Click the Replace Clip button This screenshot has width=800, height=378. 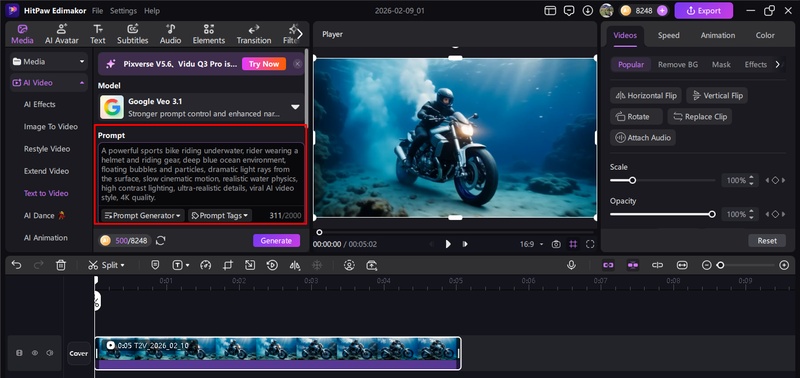[700, 116]
